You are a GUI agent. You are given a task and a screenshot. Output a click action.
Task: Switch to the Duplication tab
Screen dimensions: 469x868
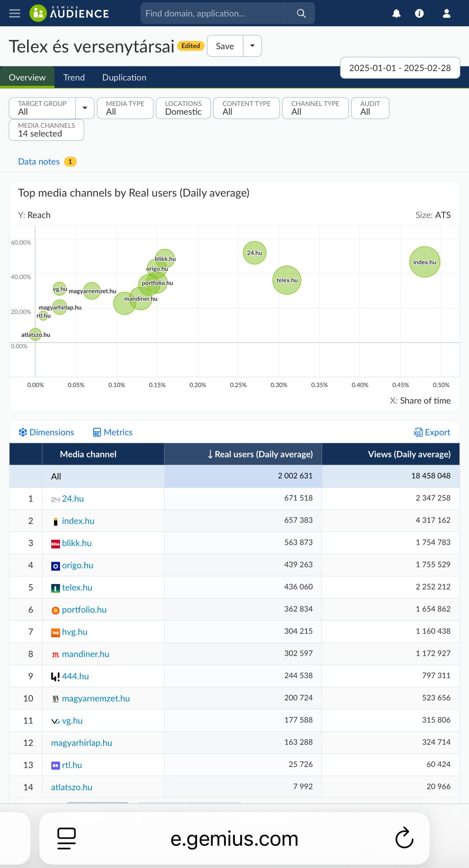tap(124, 77)
